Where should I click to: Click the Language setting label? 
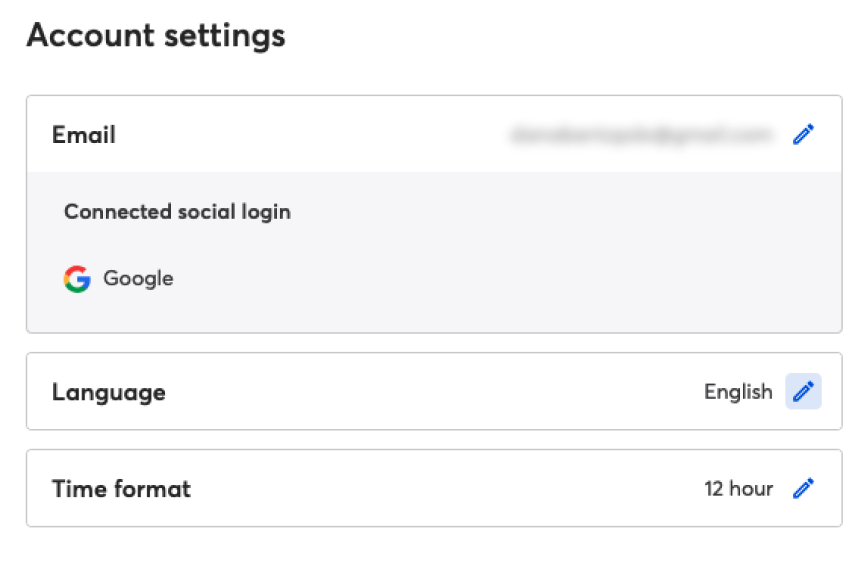click(109, 393)
